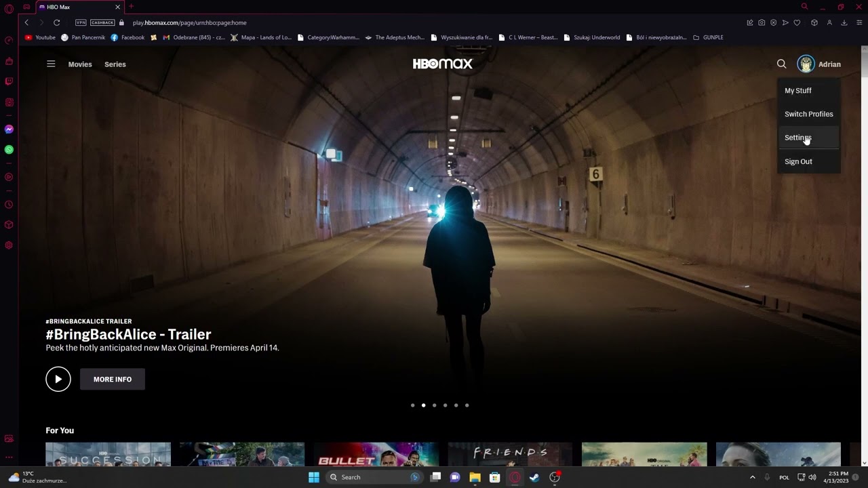
Task: Jump to the third carousel dot
Action: [434, 405]
